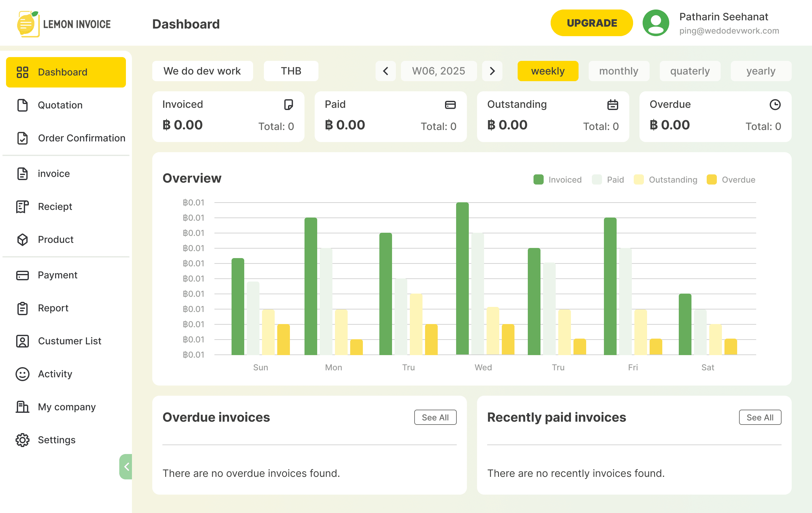Select the Reciept icon in sidebar
Image resolution: width=812 pixels, height=513 pixels.
pos(22,207)
